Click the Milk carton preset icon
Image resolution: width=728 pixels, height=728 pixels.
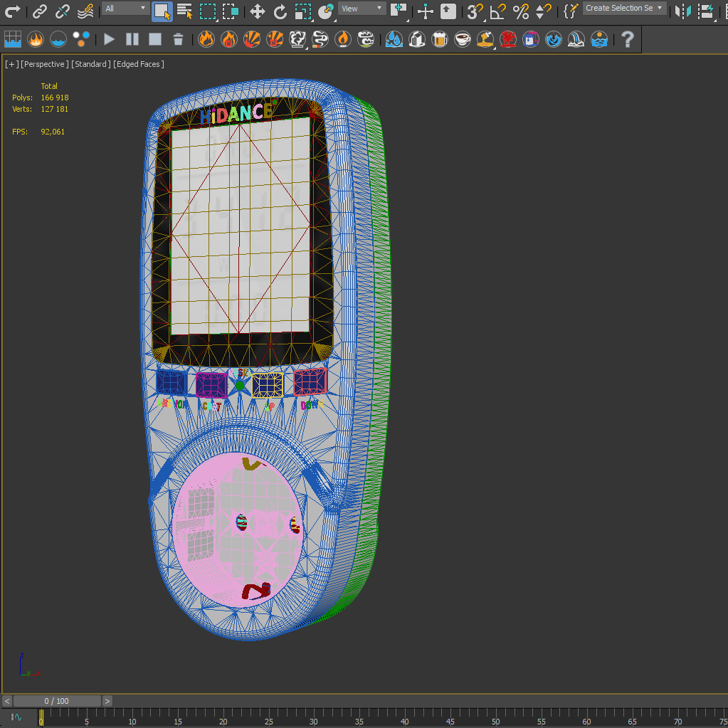pyautogui.click(x=417, y=39)
